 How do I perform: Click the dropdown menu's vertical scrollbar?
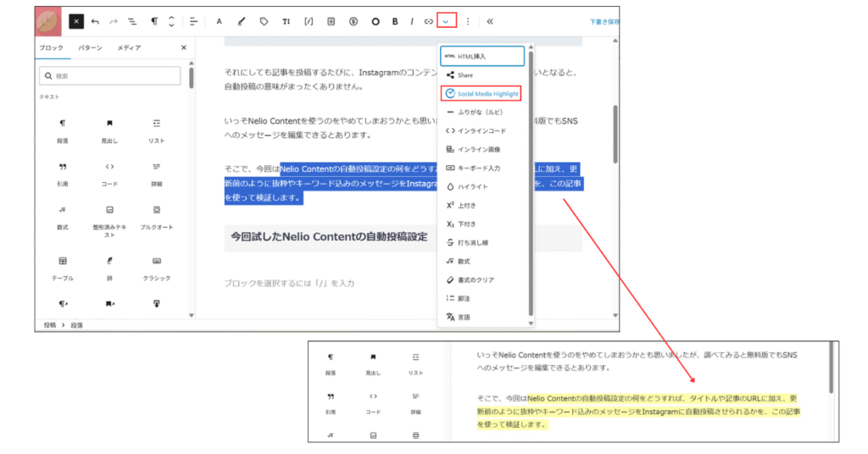click(531, 182)
